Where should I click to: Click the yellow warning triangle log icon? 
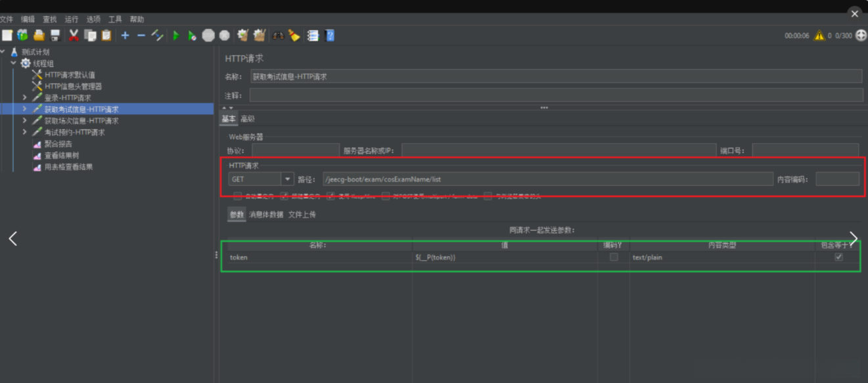819,35
